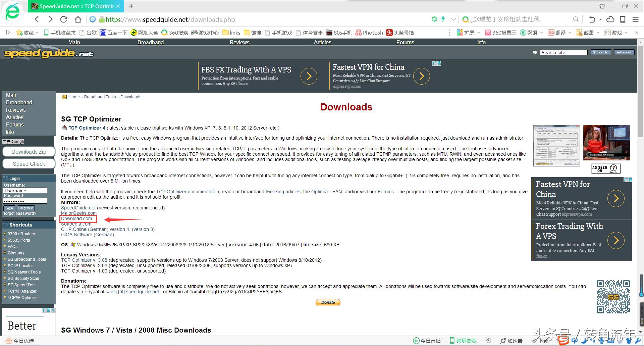Open the TCP Optimizer screenshot thumbnail

(x=557, y=145)
